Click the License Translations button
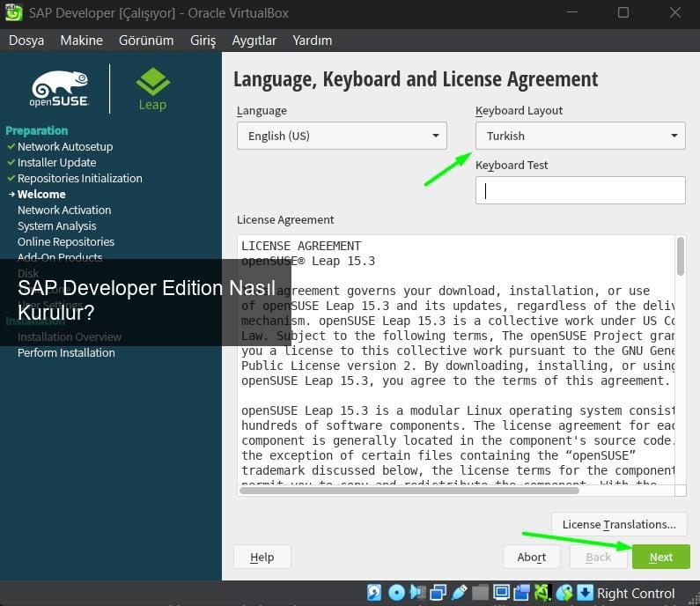This screenshot has width=700, height=606. coord(619,524)
